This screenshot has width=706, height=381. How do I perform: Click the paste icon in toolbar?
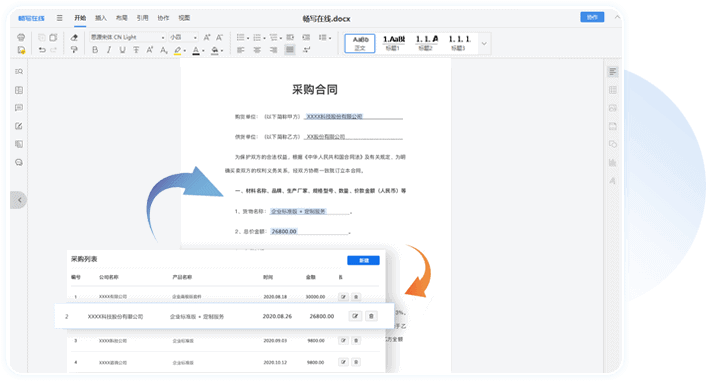tap(53, 37)
